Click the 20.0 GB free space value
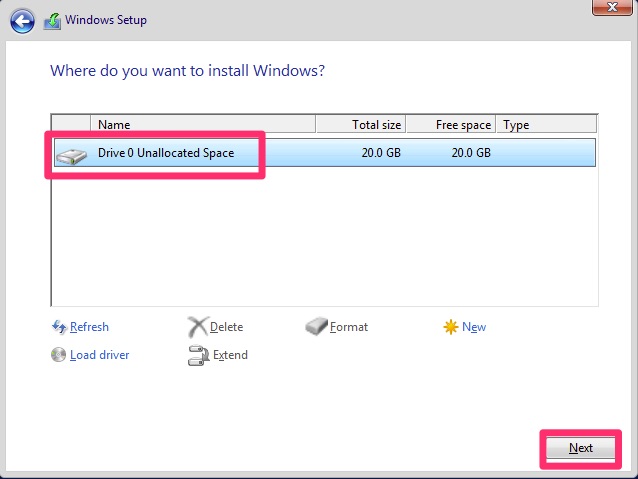This screenshot has width=638, height=479. pyautogui.click(x=471, y=153)
